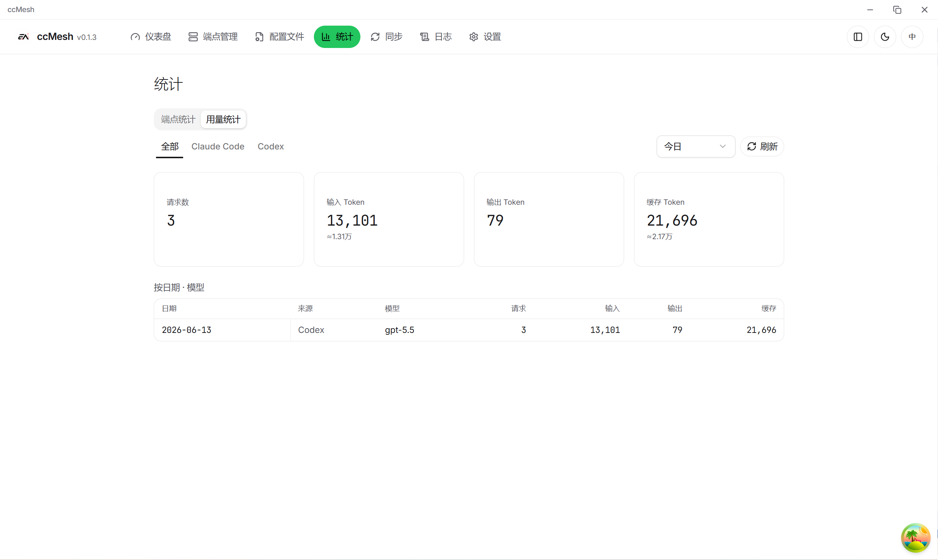This screenshot has height=560, width=938.
Task: Click the 13,101 input cell in table
Action: point(605,330)
